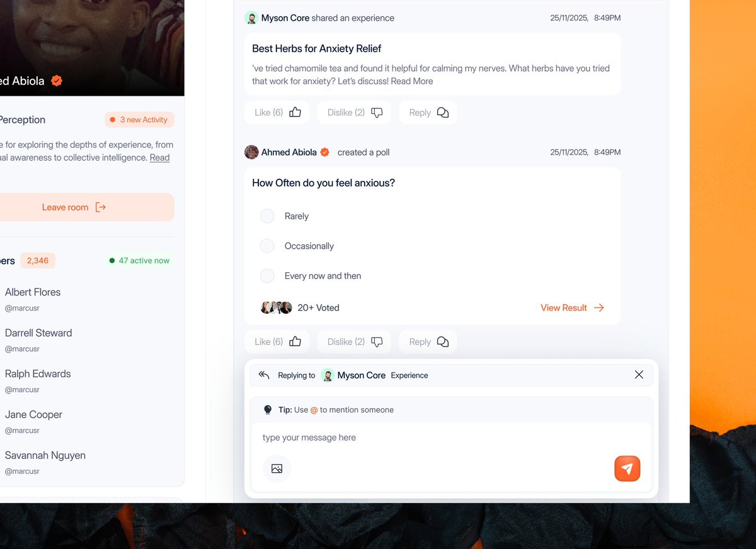Click the reply arrow icon beside Replying to
The height and width of the screenshot is (549, 756).
pos(264,375)
